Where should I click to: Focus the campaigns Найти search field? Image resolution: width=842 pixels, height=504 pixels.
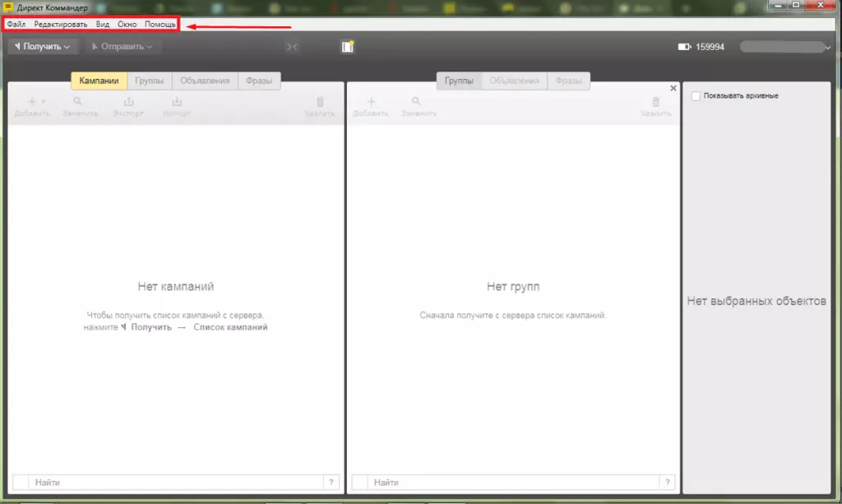[x=176, y=483]
